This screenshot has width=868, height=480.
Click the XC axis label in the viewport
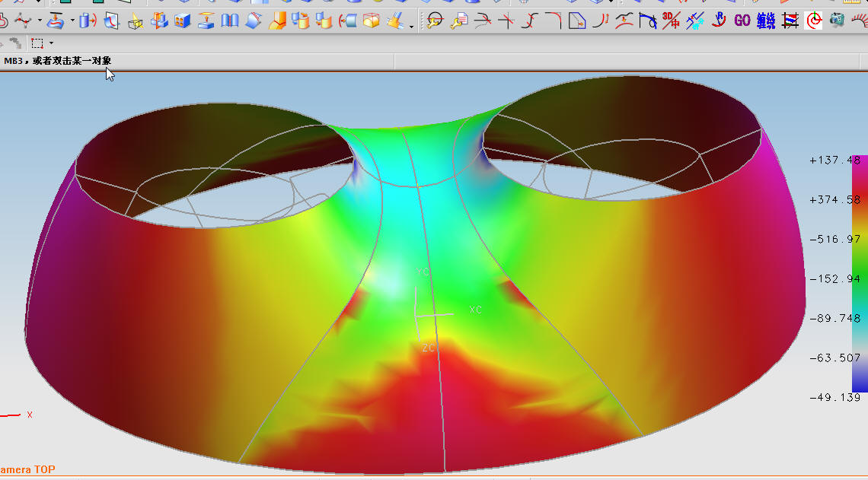(476, 310)
